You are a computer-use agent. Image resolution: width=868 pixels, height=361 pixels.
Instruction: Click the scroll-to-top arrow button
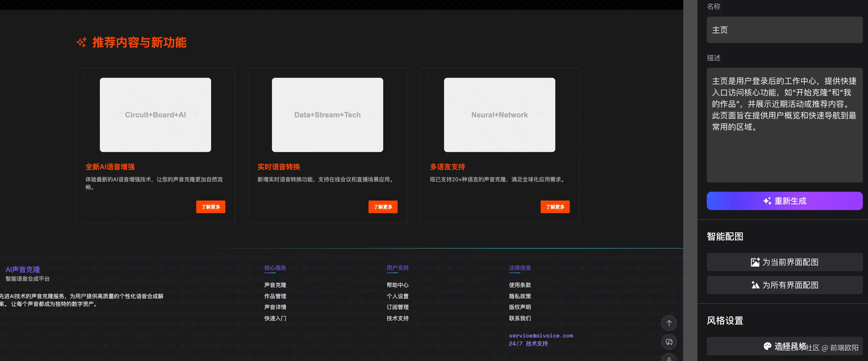click(x=669, y=323)
